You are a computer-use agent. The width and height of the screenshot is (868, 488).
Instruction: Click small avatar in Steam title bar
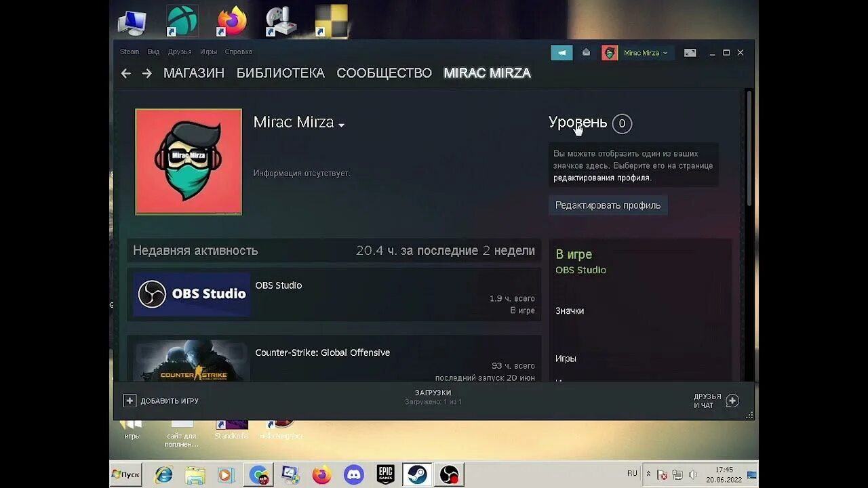(610, 53)
